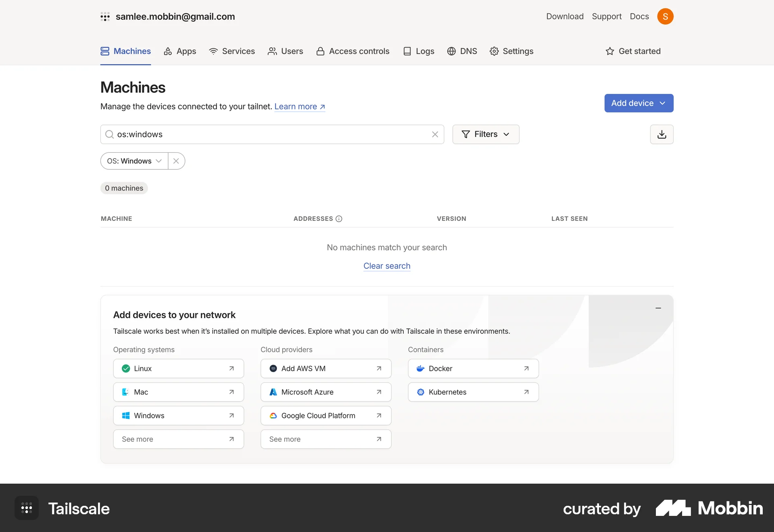Open Access controls lock icon

click(x=320, y=51)
